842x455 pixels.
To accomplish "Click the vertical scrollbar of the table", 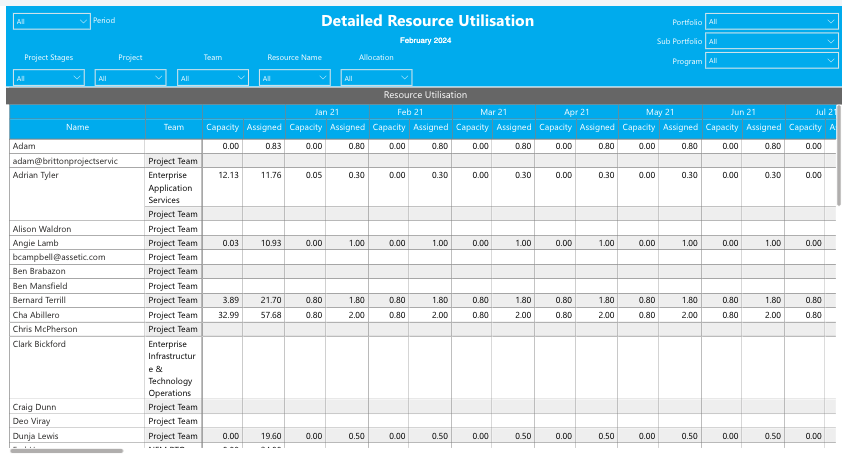I will [x=839, y=156].
